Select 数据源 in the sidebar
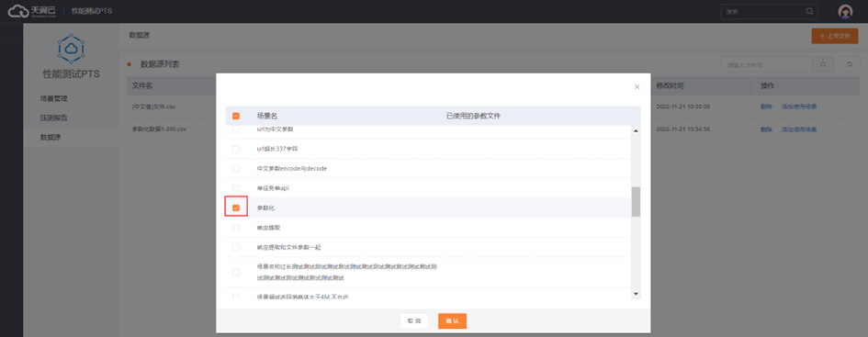The image size is (868, 337). (51, 137)
